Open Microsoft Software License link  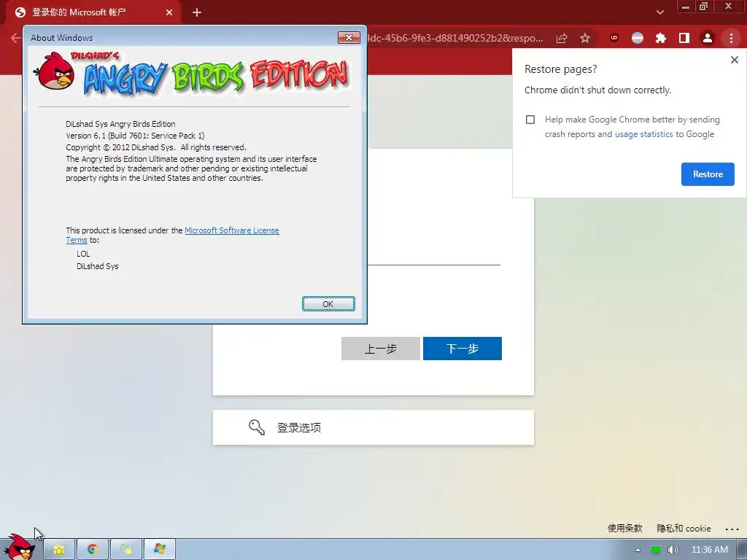click(231, 230)
